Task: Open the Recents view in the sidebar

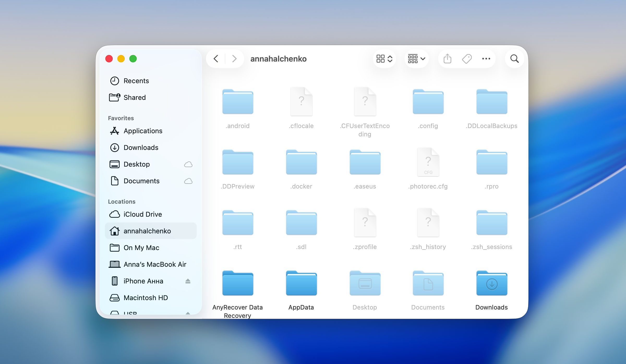Action: pos(136,81)
